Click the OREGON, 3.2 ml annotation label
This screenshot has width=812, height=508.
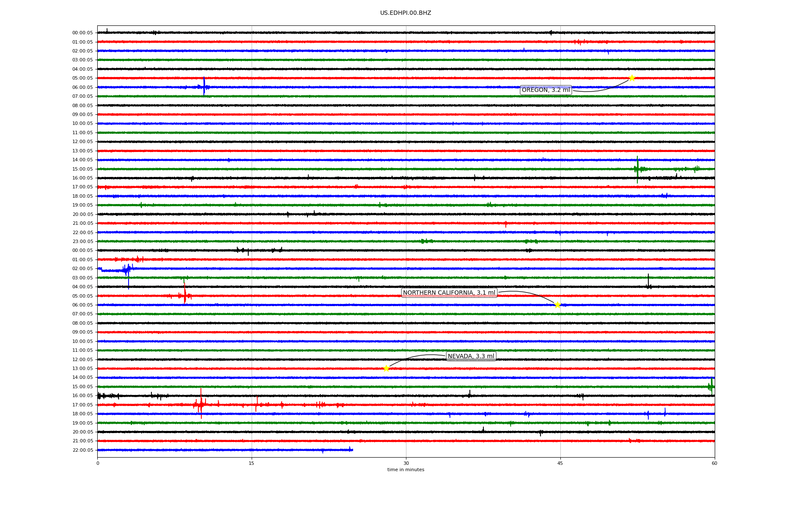click(546, 90)
